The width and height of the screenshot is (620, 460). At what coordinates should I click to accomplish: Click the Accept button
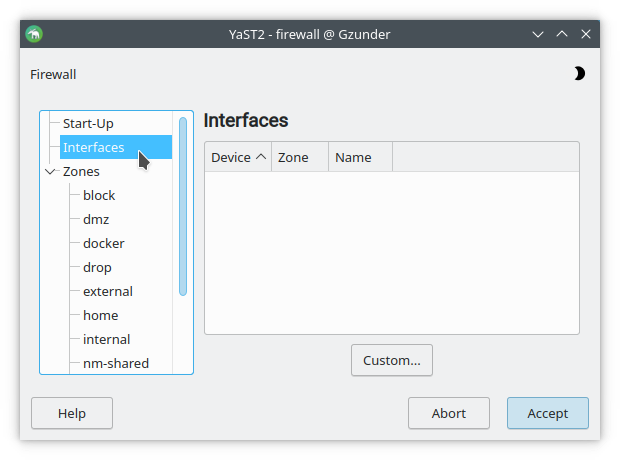547,413
